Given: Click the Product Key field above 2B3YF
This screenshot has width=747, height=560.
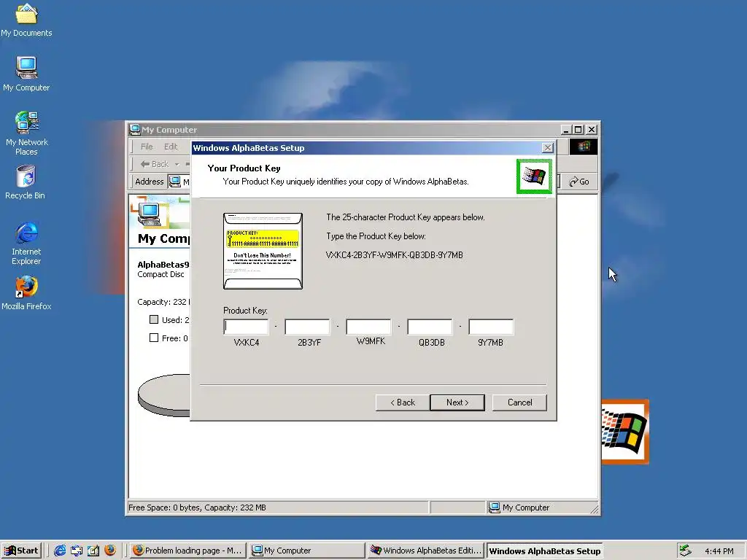Looking at the screenshot, I should coord(307,327).
